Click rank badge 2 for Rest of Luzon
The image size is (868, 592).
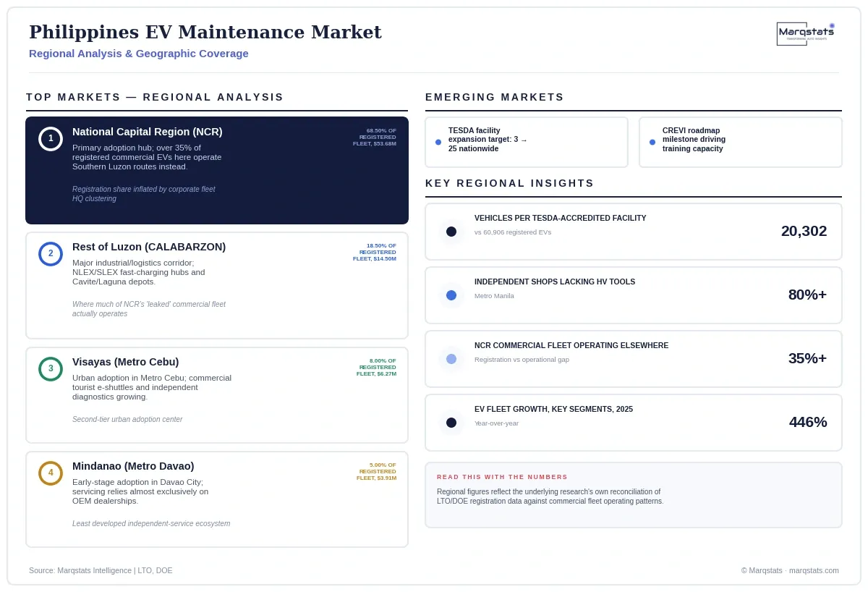(51, 253)
